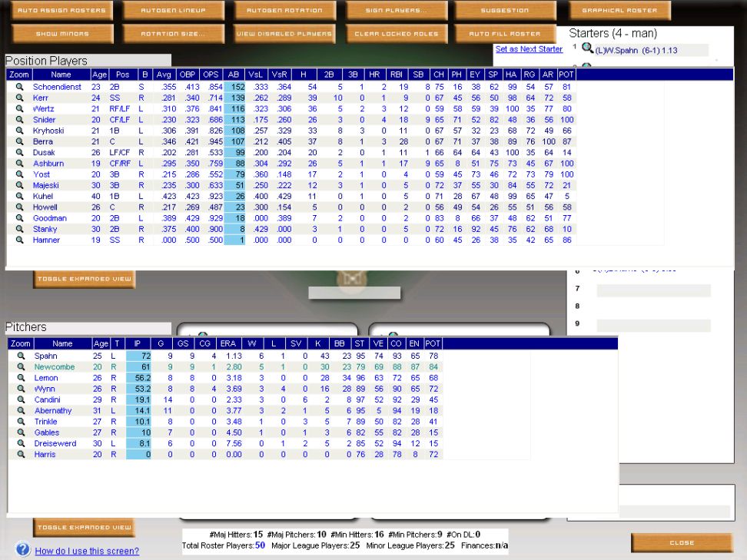Open zoom icon for Lemon

pos(21,378)
